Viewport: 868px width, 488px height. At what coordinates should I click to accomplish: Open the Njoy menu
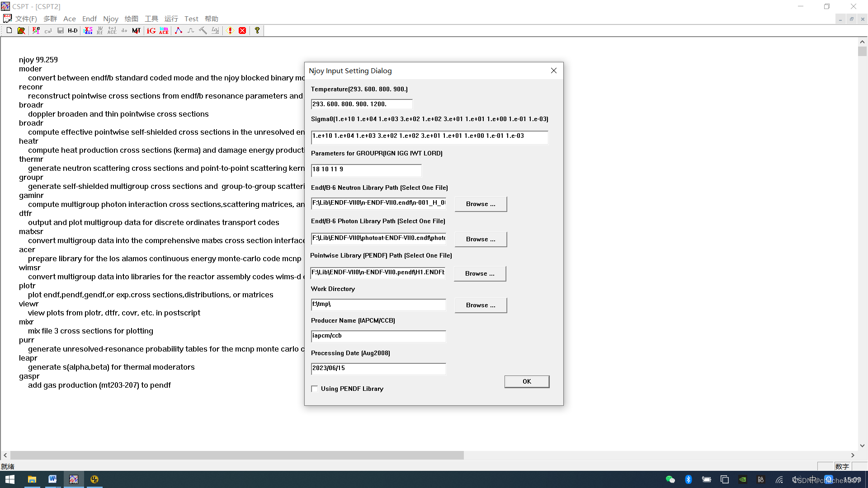110,19
